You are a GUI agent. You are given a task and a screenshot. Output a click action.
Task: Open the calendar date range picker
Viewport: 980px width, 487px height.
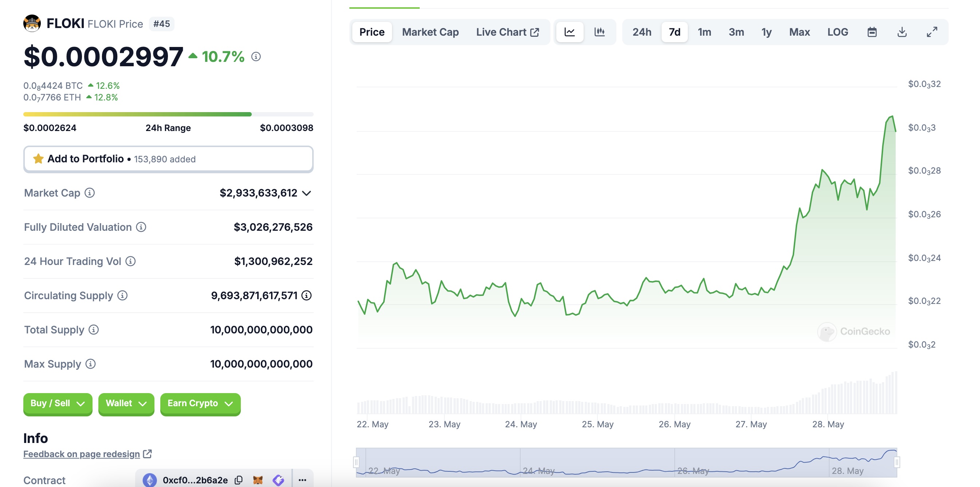[x=872, y=32]
